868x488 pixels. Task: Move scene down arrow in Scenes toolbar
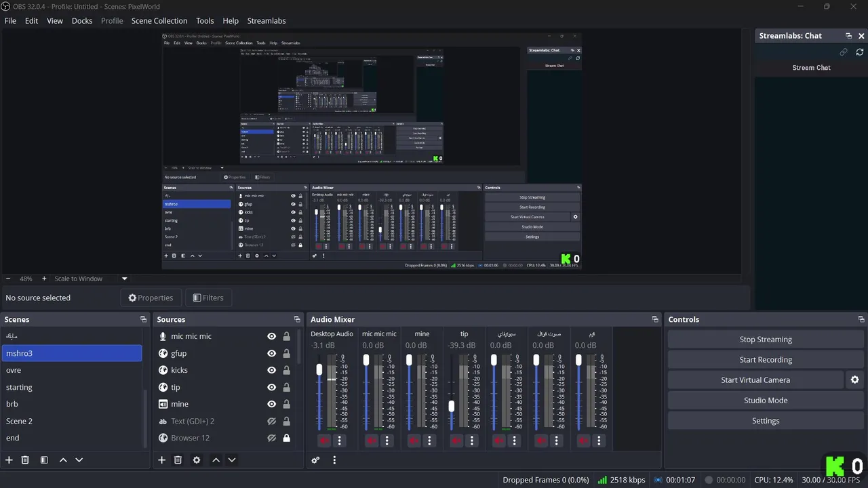pos(79,460)
